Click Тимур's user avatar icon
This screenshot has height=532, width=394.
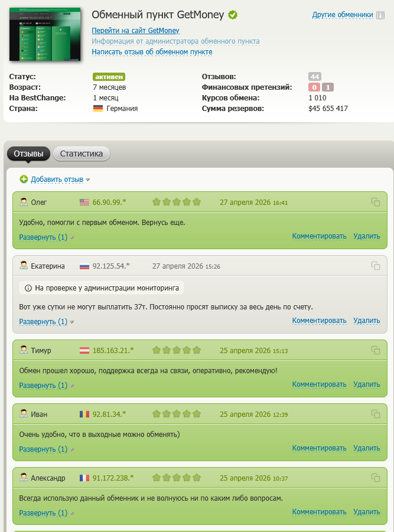point(24,350)
